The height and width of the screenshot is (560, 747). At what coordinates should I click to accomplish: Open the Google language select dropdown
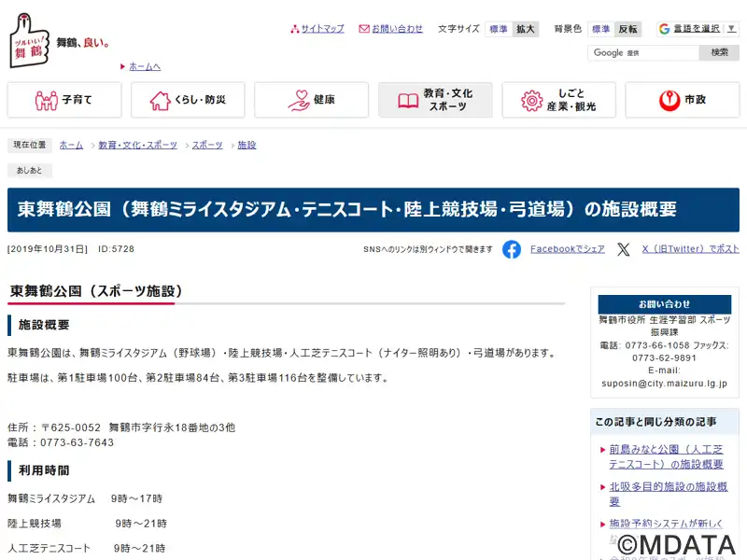(x=698, y=29)
